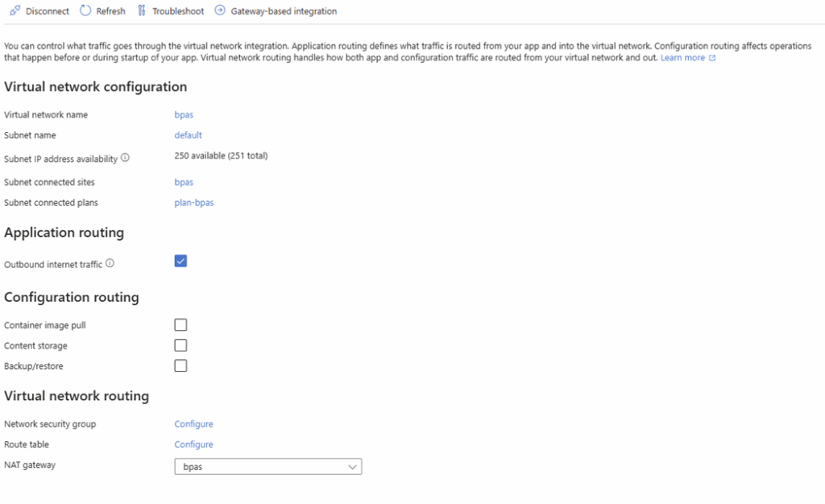The image size is (825, 504).
Task: Open the NAT gateway dropdown
Action: 267,467
